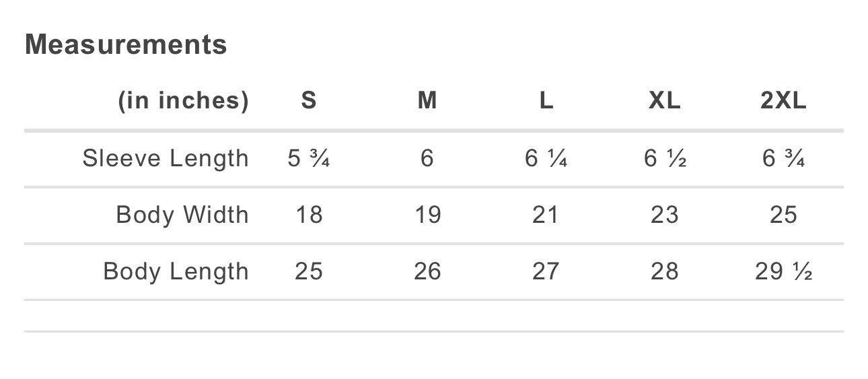Select the M size column header
Screen dimensions: 868x379
click(x=427, y=101)
